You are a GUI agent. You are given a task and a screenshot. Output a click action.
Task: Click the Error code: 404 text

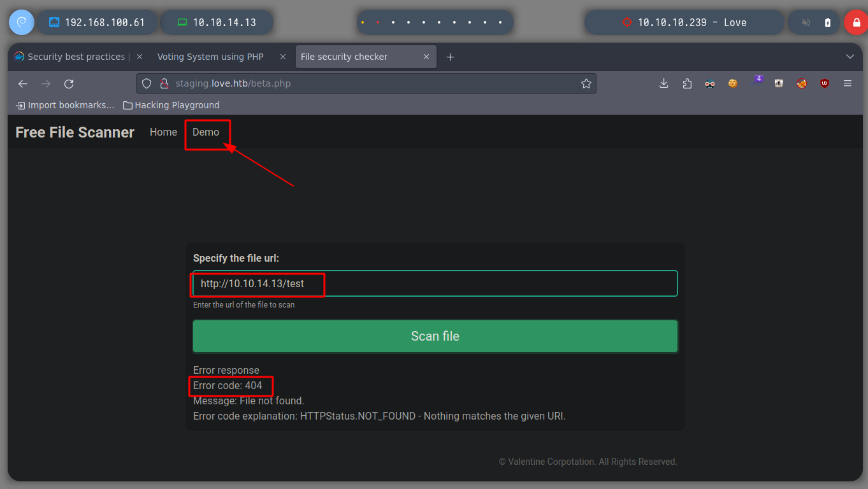[x=228, y=385]
